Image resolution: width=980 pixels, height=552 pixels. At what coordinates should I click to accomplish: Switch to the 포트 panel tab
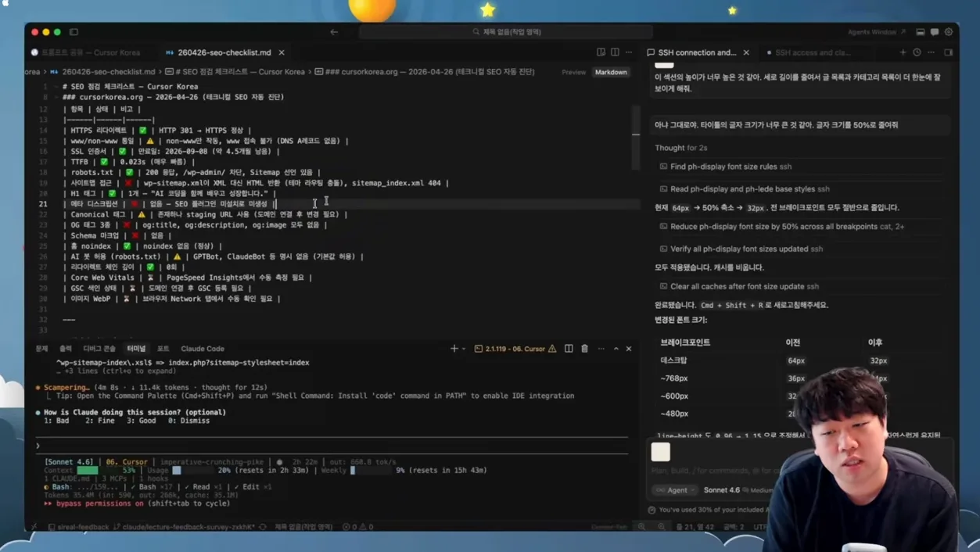[x=163, y=349]
